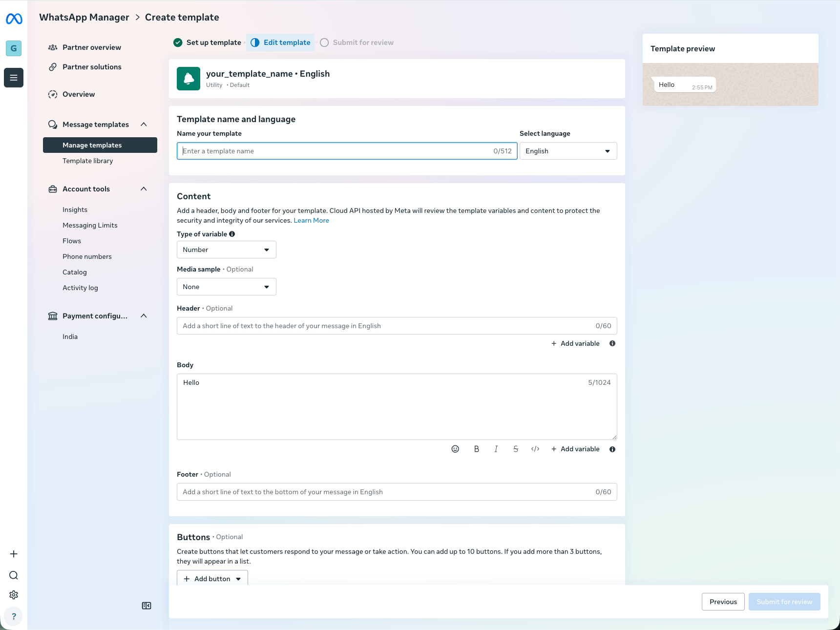This screenshot has width=840, height=630.
Task: Click the emoji picker icon in Body toolbar
Action: pos(455,449)
